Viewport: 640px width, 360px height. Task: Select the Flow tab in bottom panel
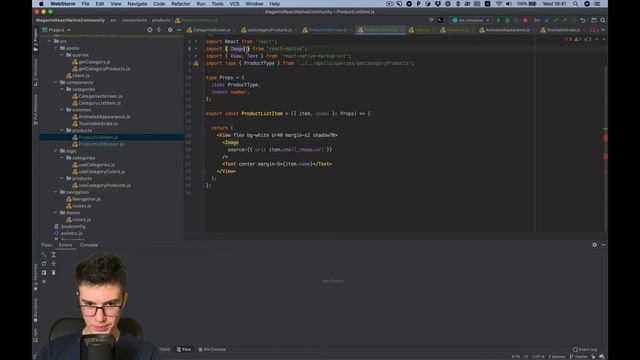pos(46,245)
